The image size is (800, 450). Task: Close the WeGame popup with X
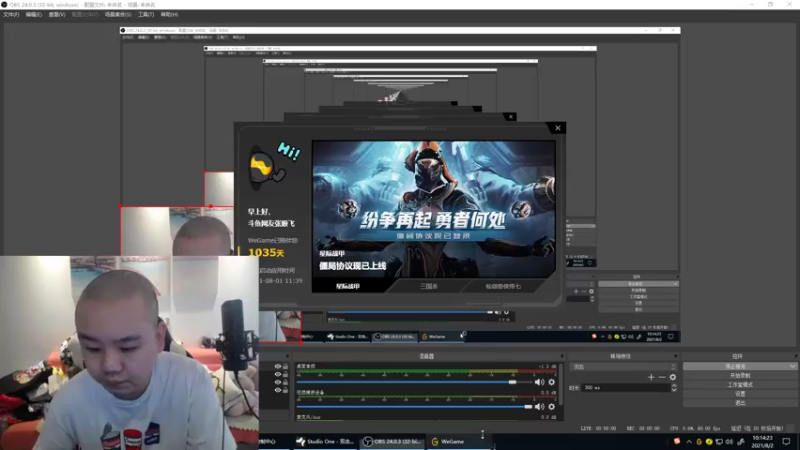[558, 128]
